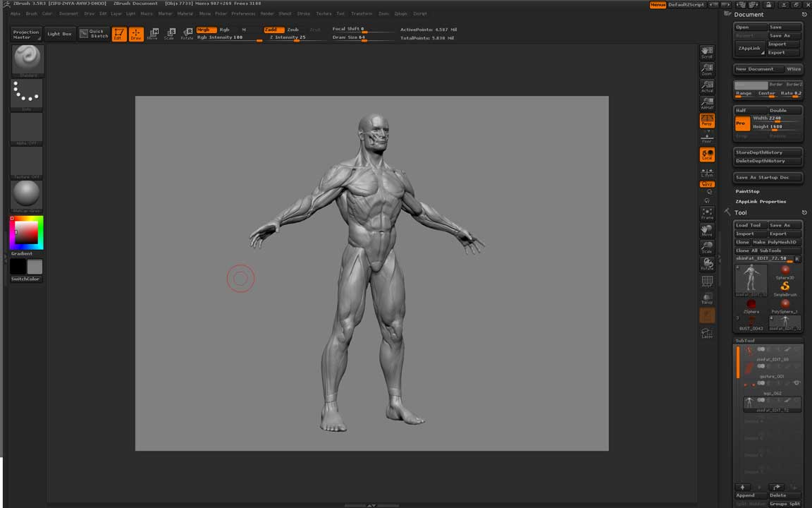Click the SwitchColor button

point(26,279)
